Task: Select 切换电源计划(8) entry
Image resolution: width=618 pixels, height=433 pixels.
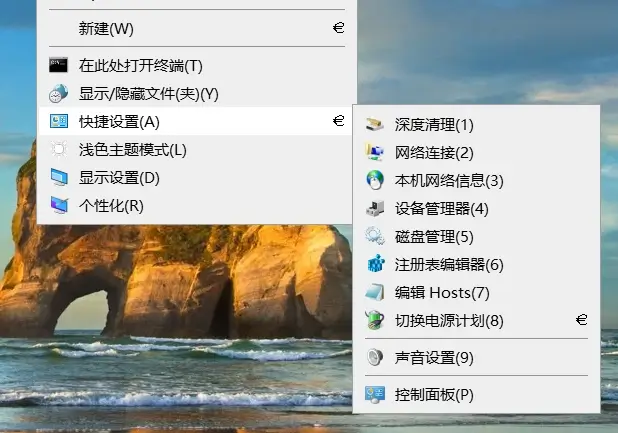Action: 477,320
